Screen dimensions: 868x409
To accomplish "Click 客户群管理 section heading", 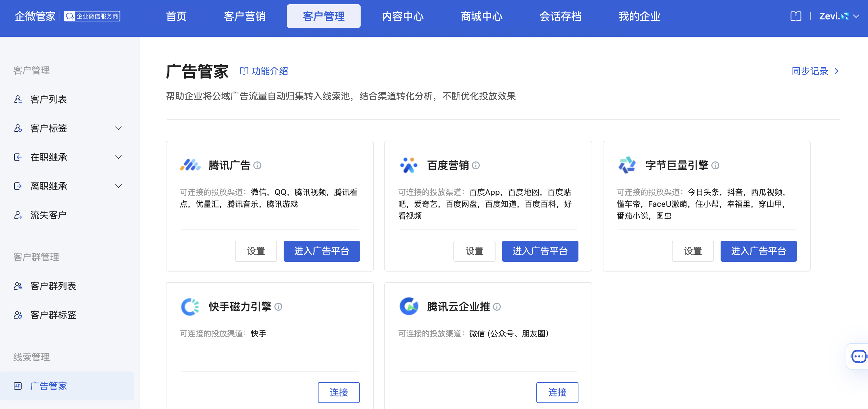I will point(37,257).
